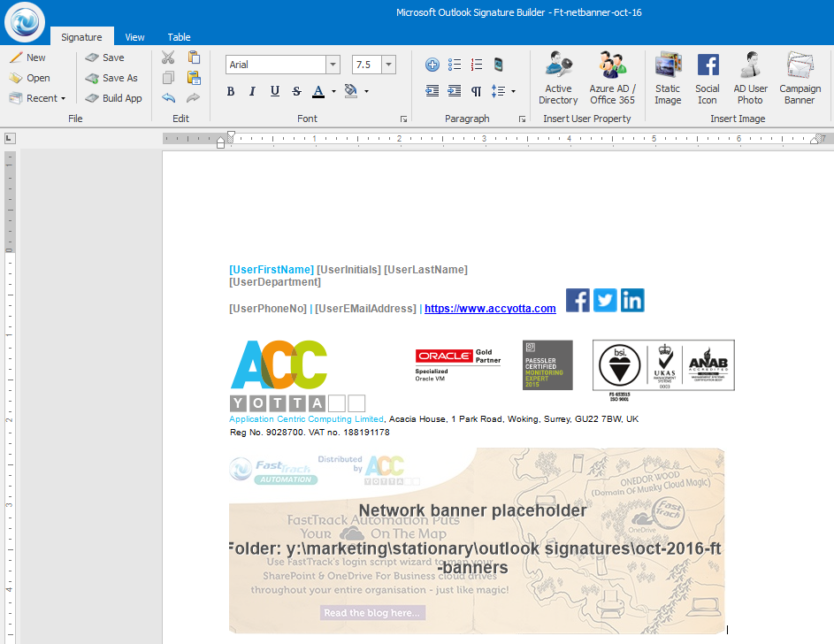Open the font name dropdown arrow
This screenshot has width=834, height=644.
click(333, 65)
